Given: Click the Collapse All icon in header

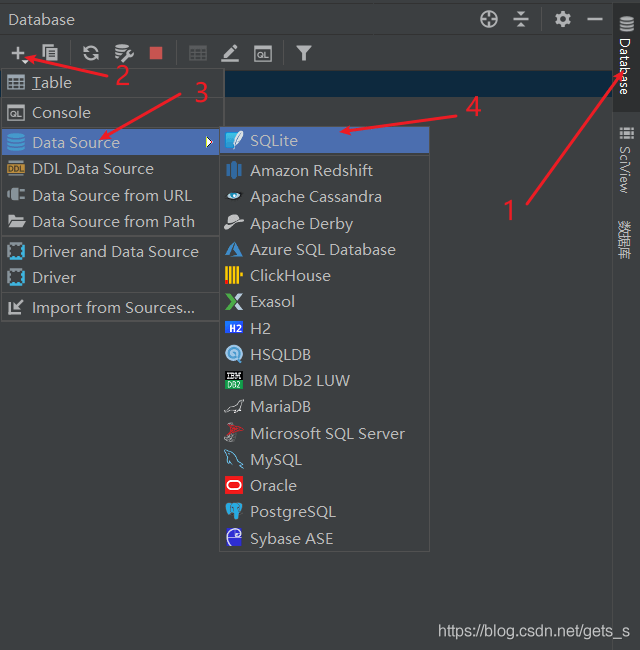Looking at the screenshot, I should [x=521, y=19].
